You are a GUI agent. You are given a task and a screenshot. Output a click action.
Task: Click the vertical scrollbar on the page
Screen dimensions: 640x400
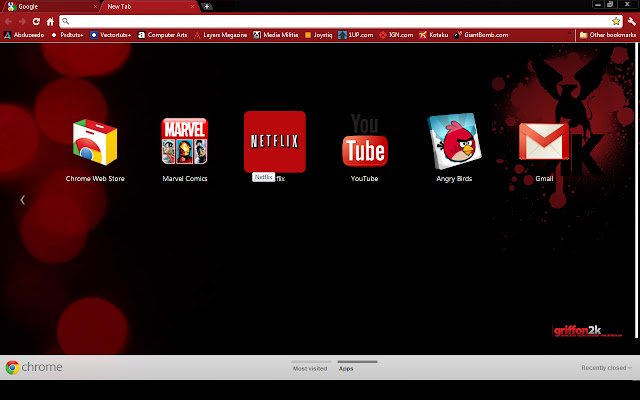point(637,191)
